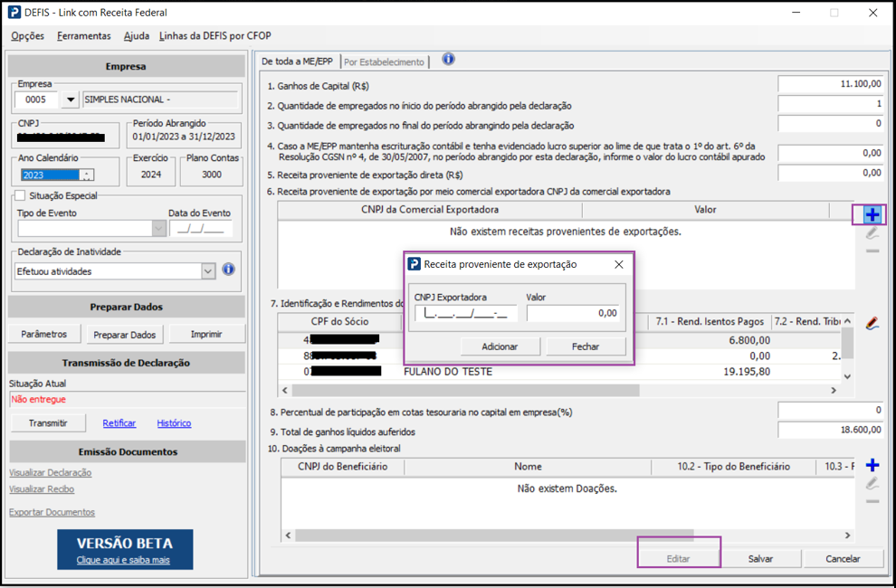Open the Tipo de Evento dropdown
The width and height of the screenshot is (896, 588).
click(x=158, y=229)
